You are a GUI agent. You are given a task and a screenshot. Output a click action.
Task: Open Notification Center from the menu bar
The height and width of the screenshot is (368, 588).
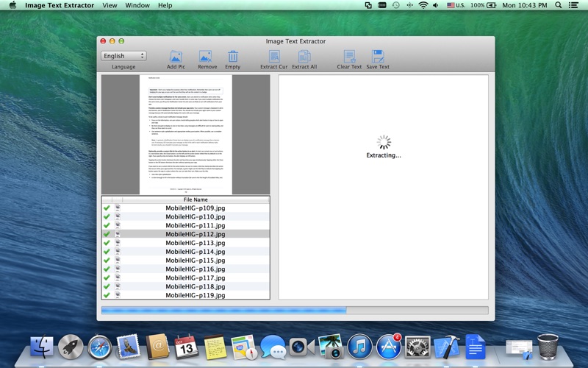pos(573,5)
